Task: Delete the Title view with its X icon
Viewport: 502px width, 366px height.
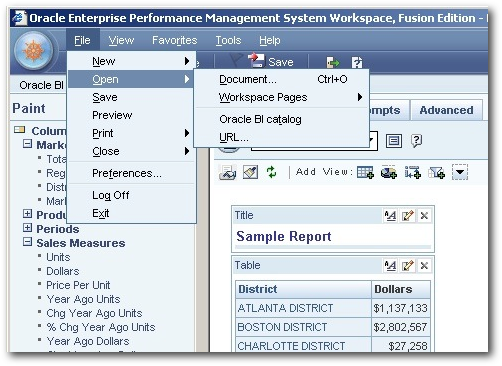Action: click(x=424, y=216)
